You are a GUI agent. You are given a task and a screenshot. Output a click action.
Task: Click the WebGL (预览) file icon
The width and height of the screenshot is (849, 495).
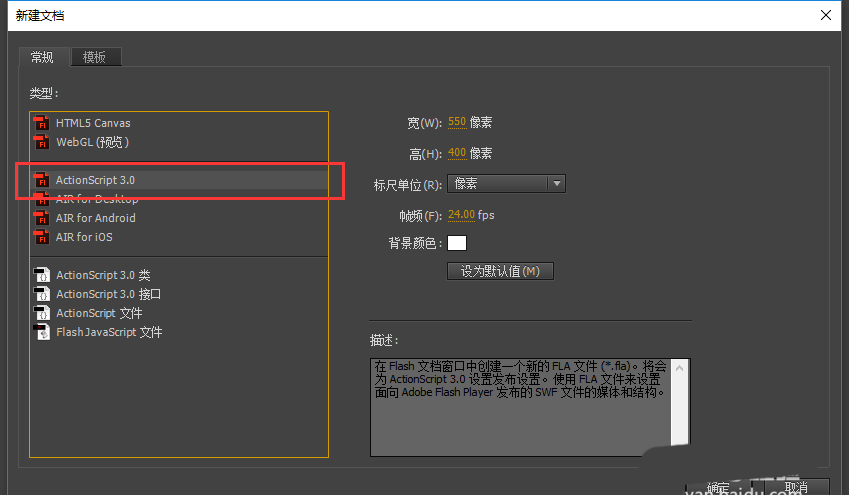coord(42,142)
